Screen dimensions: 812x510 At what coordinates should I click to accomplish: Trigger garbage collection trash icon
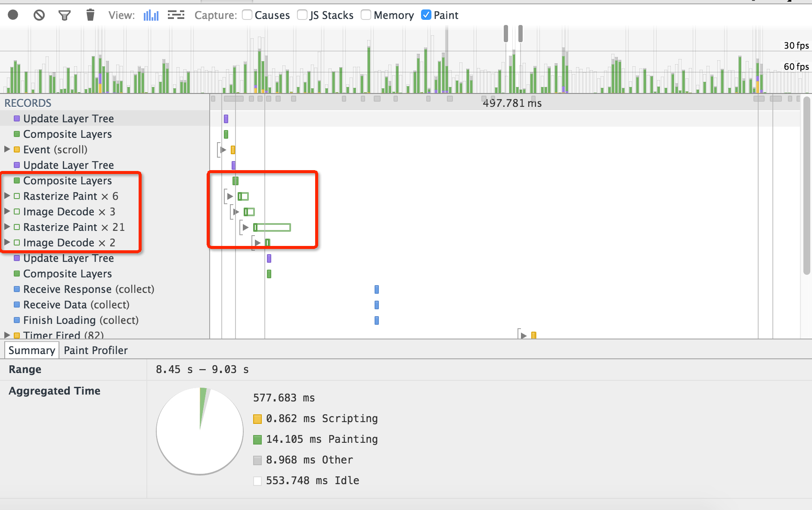(x=90, y=15)
